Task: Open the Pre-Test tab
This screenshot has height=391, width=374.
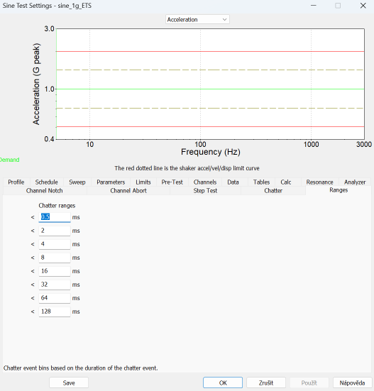Action: pyautogui.click(x=172, y=182)
